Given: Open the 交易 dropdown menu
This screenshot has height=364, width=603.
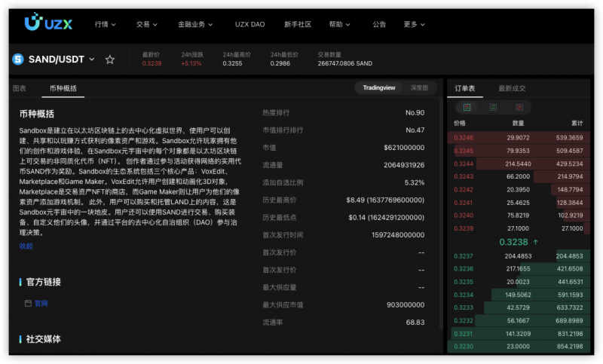Looking at the screenshot, I should (146, 24).
